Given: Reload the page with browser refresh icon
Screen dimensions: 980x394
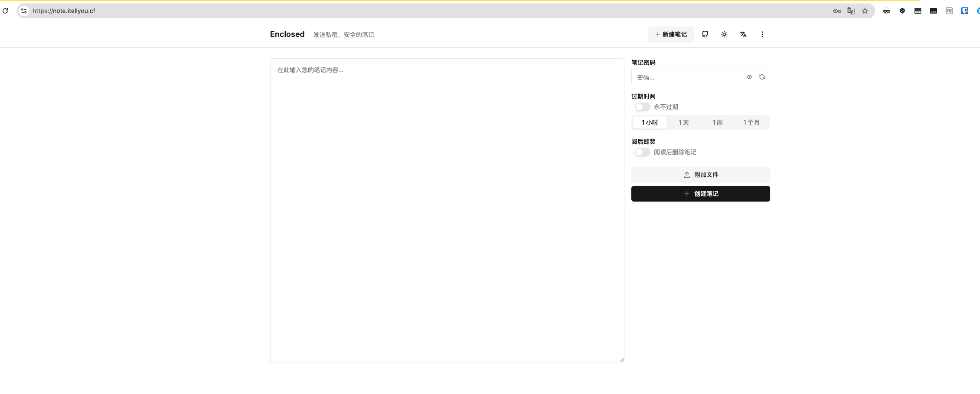Looking at the screenshot, I should (x=5, y=11).
